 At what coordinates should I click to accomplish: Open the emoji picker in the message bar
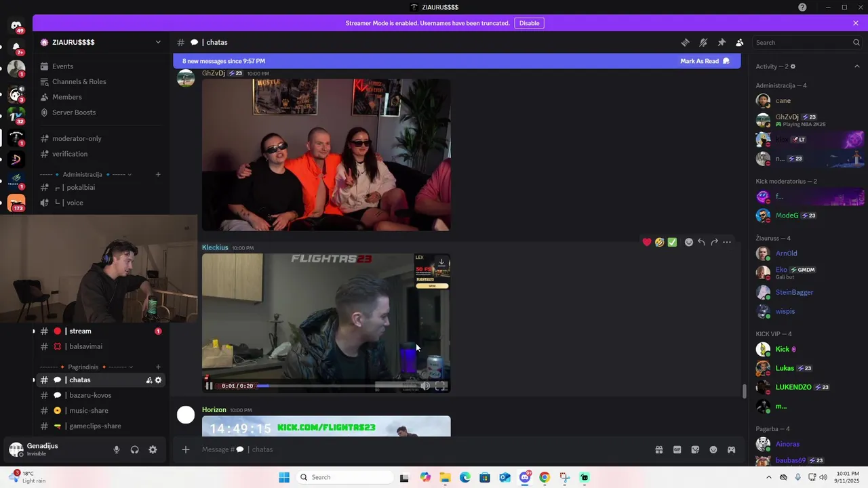pos(713,449)
